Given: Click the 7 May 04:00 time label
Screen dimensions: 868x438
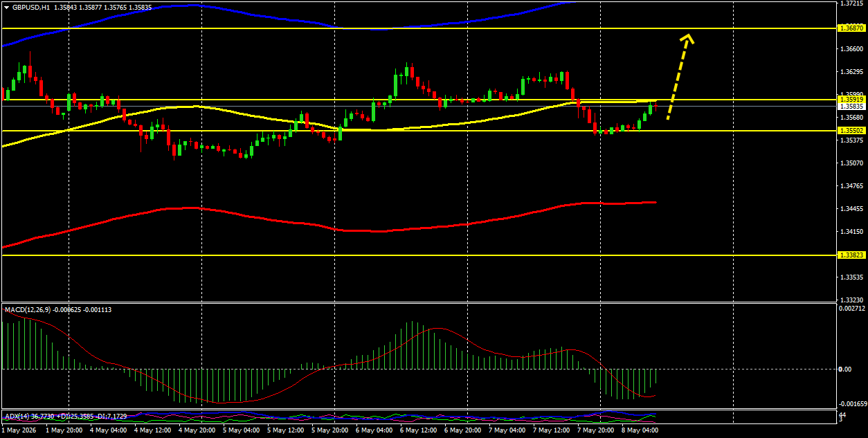Looking at the screenshot, I should pyautogui.click(x=508, y=430).
